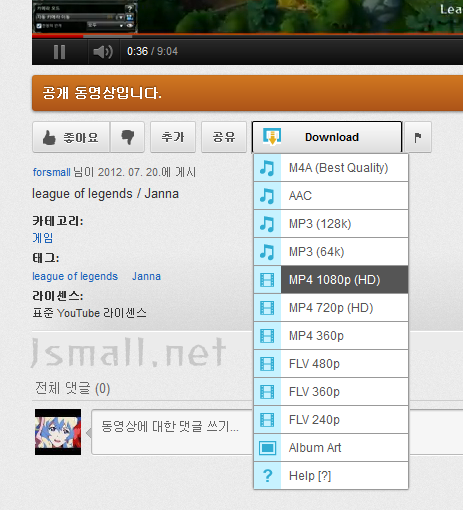Download as FLV 480p
Image resolution: width=463 pixels, height=510 pixels.
[331, 364]
